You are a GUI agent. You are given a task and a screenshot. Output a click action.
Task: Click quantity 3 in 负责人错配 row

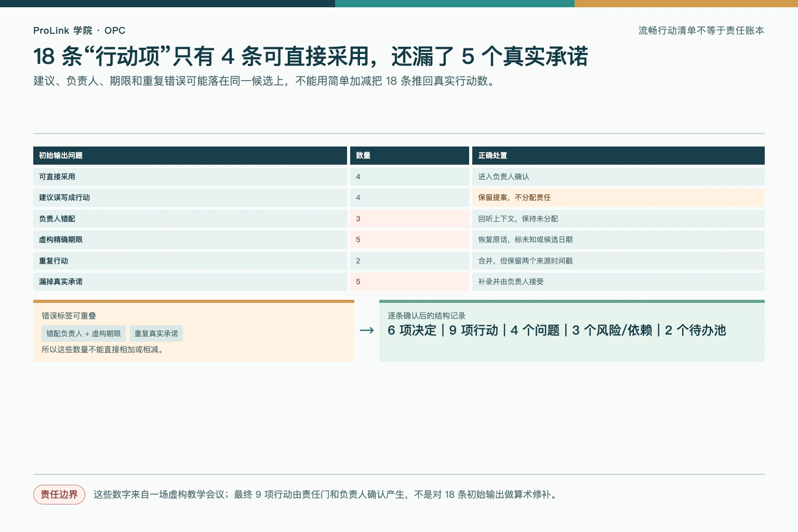coord(409,219)
